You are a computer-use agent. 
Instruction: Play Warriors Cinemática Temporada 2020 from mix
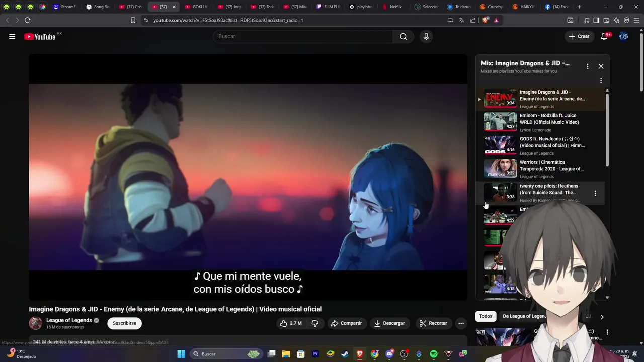pyautogui.click(x=540, y=169)
